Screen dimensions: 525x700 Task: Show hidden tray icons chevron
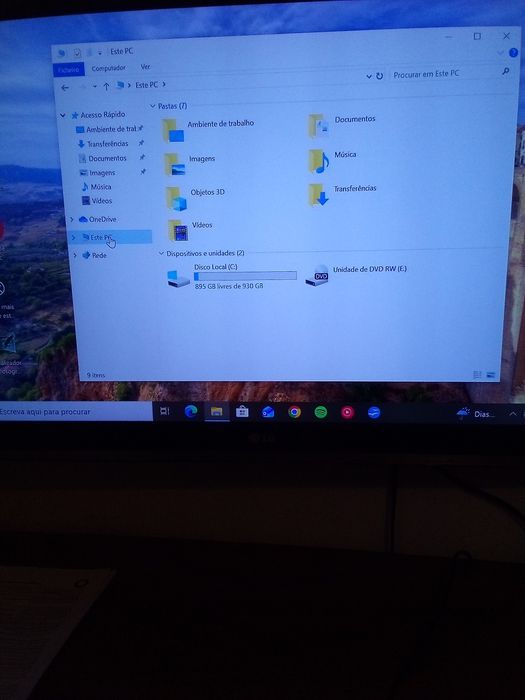(x=513, y=414)
